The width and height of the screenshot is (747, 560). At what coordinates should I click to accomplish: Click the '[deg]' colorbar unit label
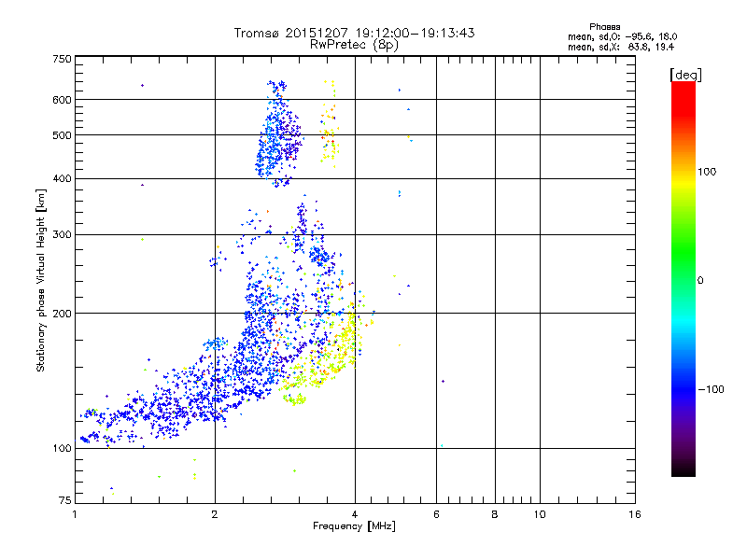click(685, 75)
